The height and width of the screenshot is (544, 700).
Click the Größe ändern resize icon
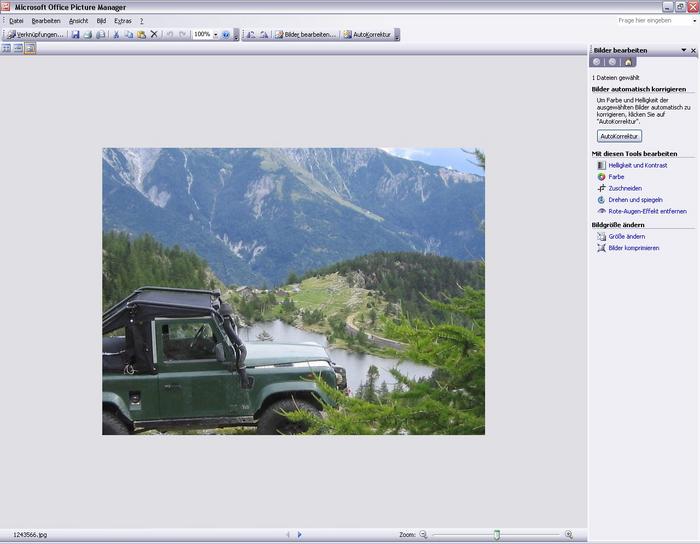click(x=601, y=237)
